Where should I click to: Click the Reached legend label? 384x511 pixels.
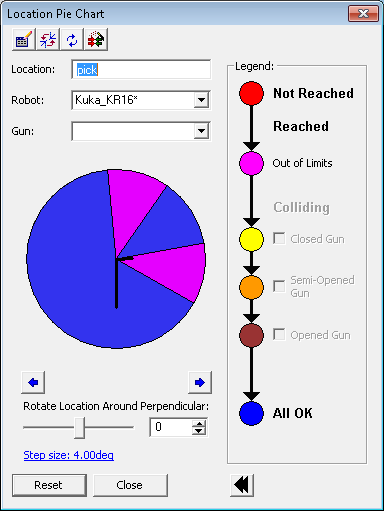(x=301, y=126)
